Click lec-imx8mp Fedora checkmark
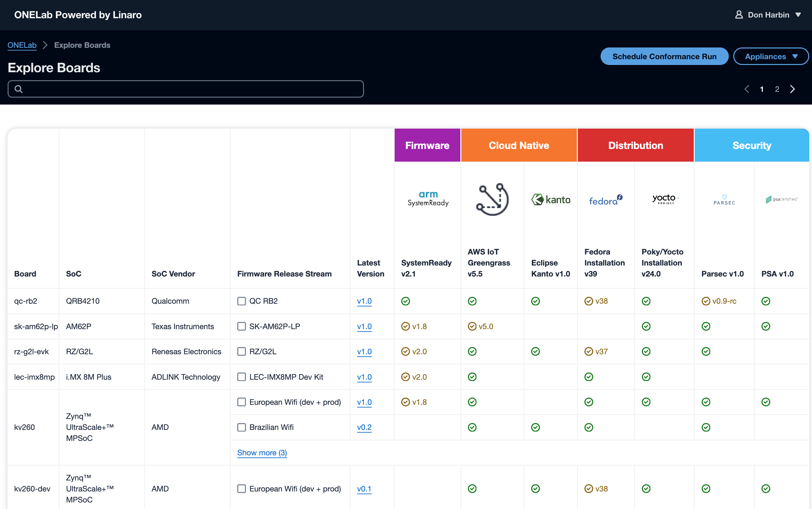The image size is (812, 509). click(589, 377)
